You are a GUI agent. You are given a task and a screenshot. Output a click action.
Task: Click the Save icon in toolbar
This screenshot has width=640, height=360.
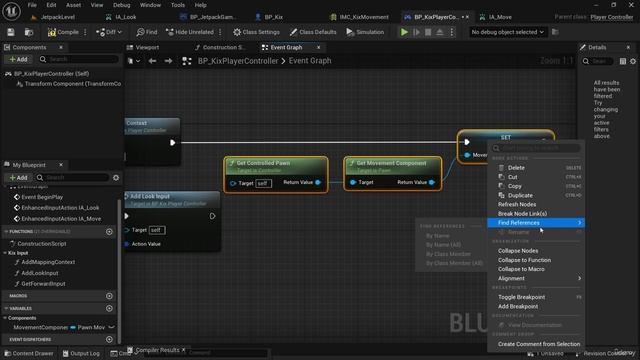coord(11,32)
